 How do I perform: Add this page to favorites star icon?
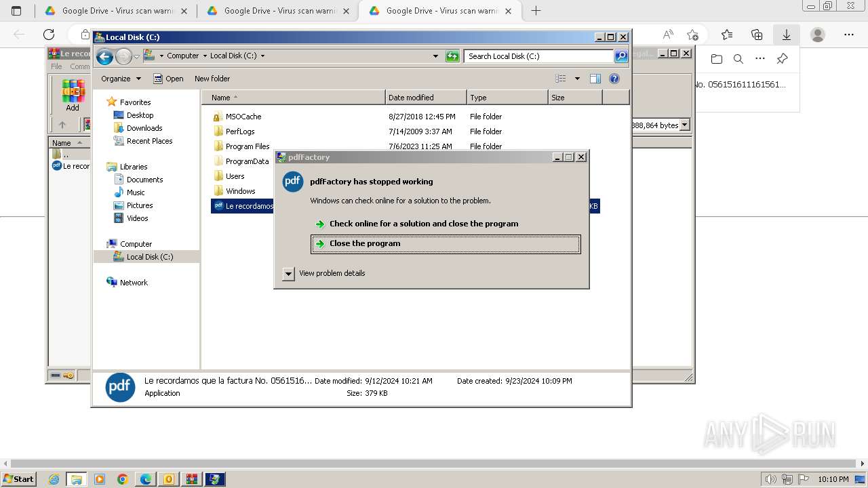click(x=692, y=35)
